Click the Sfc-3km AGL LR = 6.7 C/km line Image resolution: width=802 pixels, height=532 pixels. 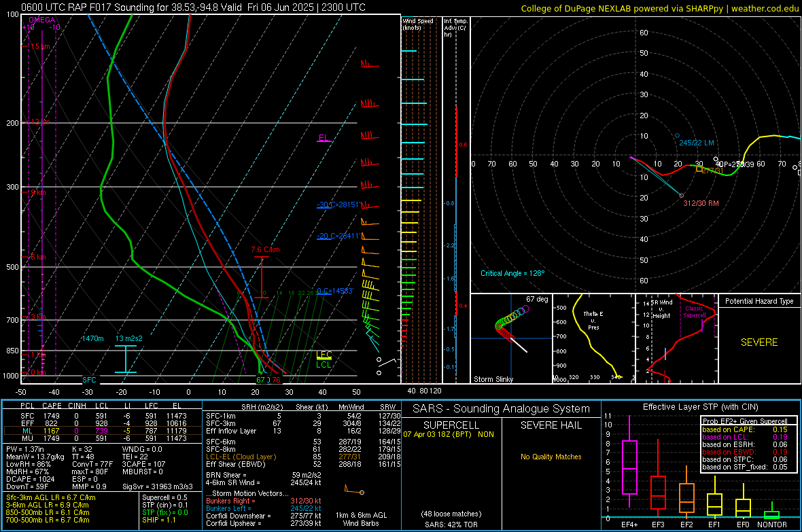(x=51, y=498)
